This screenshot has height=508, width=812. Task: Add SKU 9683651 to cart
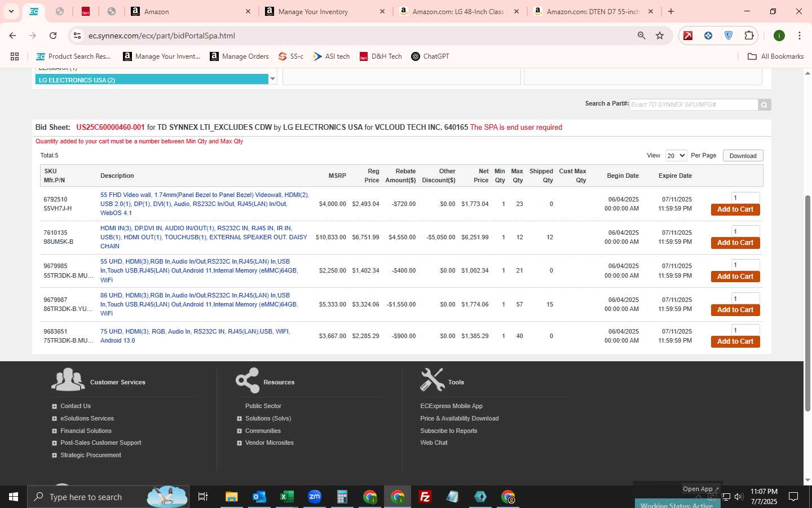[735, 341]
